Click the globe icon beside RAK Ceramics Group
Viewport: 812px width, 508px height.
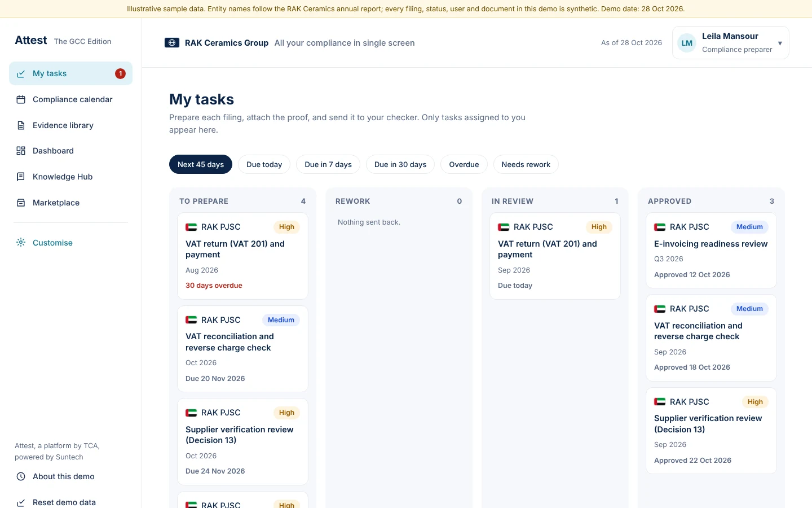(x=172, y=43)
